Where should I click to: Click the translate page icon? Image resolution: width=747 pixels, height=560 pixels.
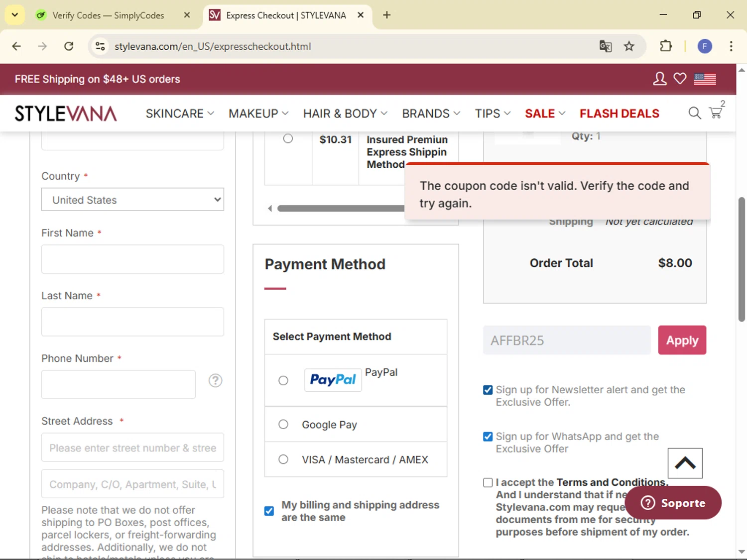605,46
